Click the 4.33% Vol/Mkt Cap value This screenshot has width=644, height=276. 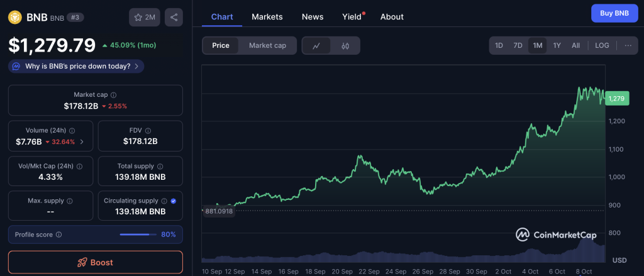coord(51,177)
